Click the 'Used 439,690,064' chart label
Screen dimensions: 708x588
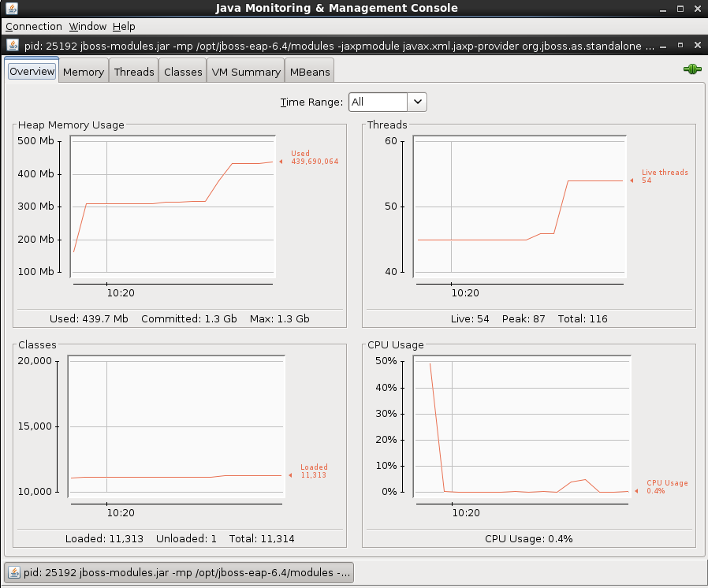click(x=315, y=158)
